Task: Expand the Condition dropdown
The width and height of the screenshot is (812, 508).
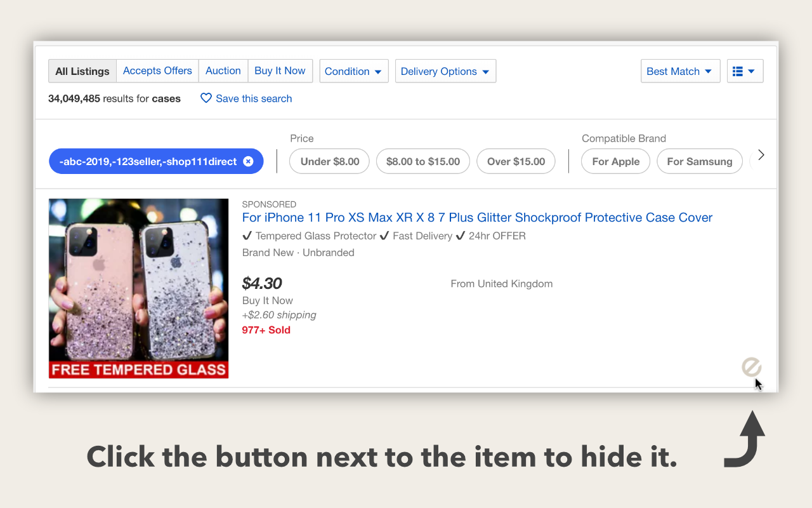Action: point(354,71)
